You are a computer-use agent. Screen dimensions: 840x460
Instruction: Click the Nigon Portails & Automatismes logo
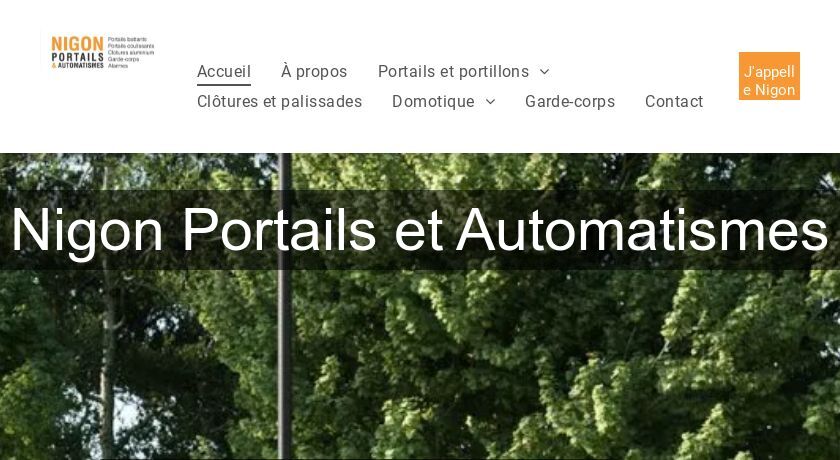(x=102, y=52)
